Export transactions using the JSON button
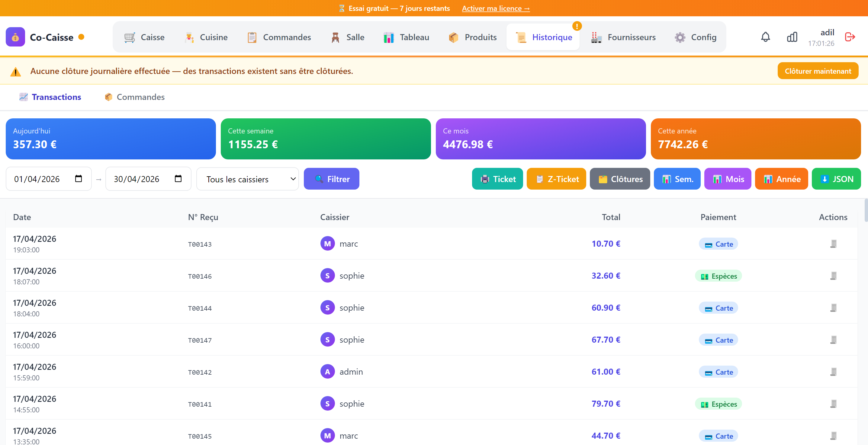Viewport: 868px width, 445px height. tap(836, 179)
